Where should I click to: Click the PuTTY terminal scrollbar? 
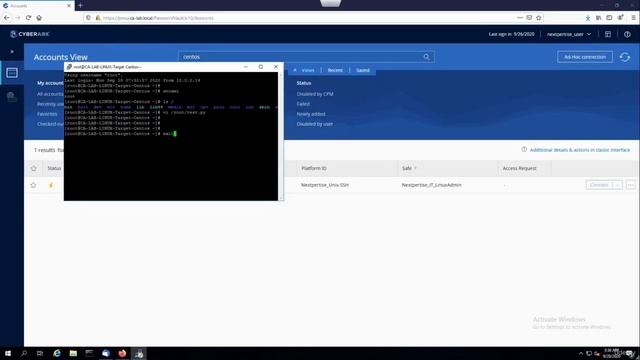click(x=280, y=136)
